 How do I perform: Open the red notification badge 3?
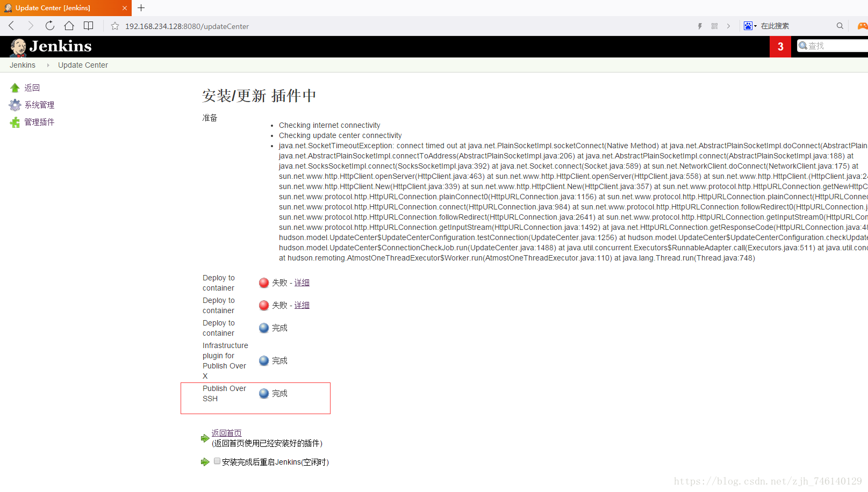pyautogui.click(x=780, y=47)
